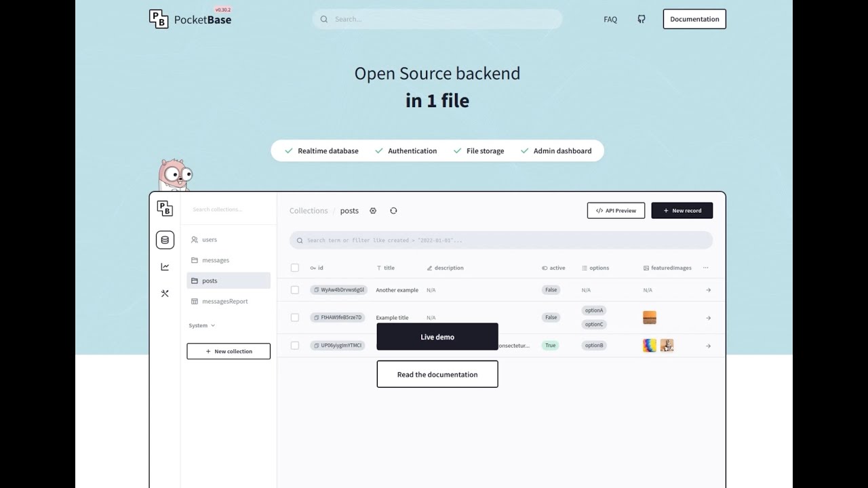Click the Another example title cell
The image size is (868, 488).
pyautogui.click(x=397, y=290)
